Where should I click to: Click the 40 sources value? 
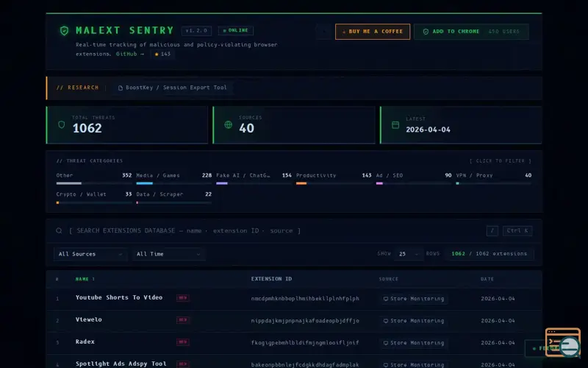[x=246, y=128]
